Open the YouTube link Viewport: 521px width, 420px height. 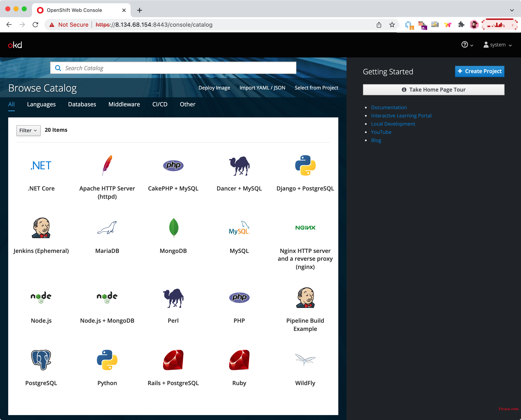coord(381,132)
